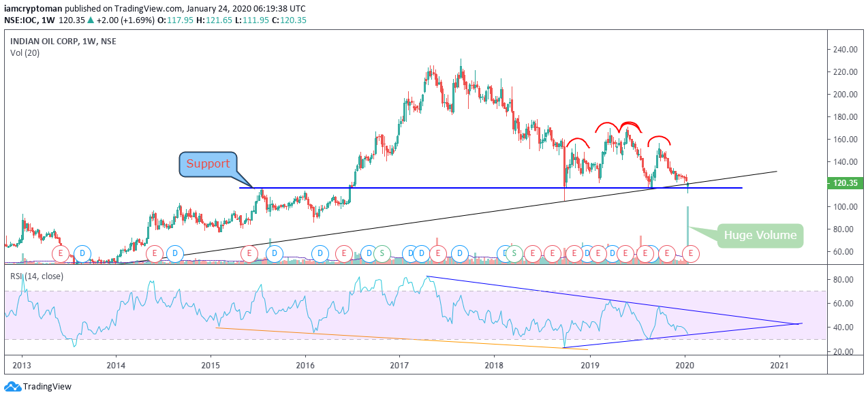Click the Vol (20) indicator label
This screenshot has width=868, height=399.
point(25,52)
